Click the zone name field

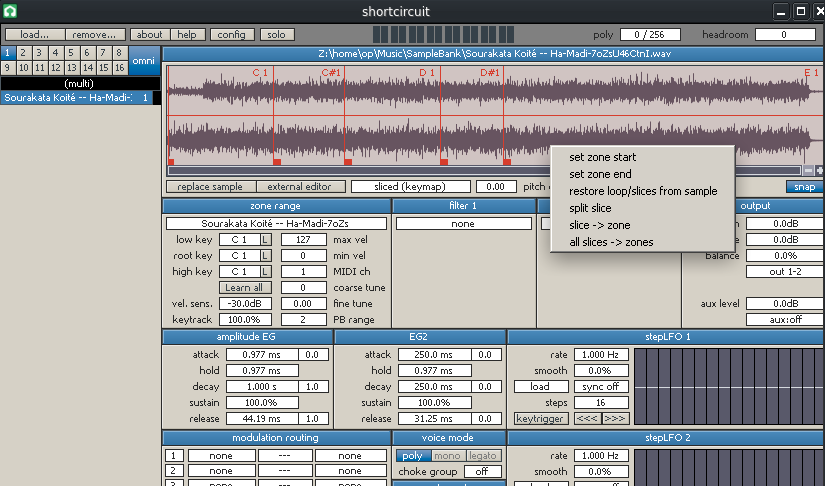[276, 224]
